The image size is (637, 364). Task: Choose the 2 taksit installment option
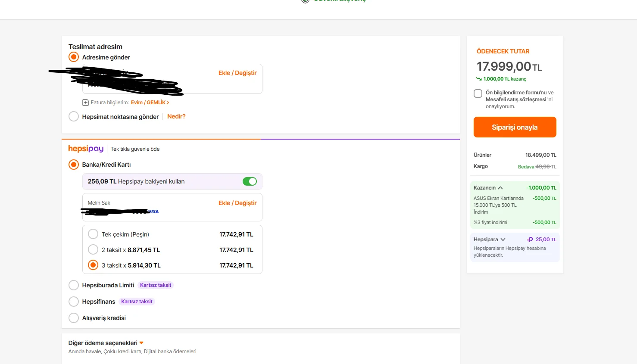click(93, 250)
